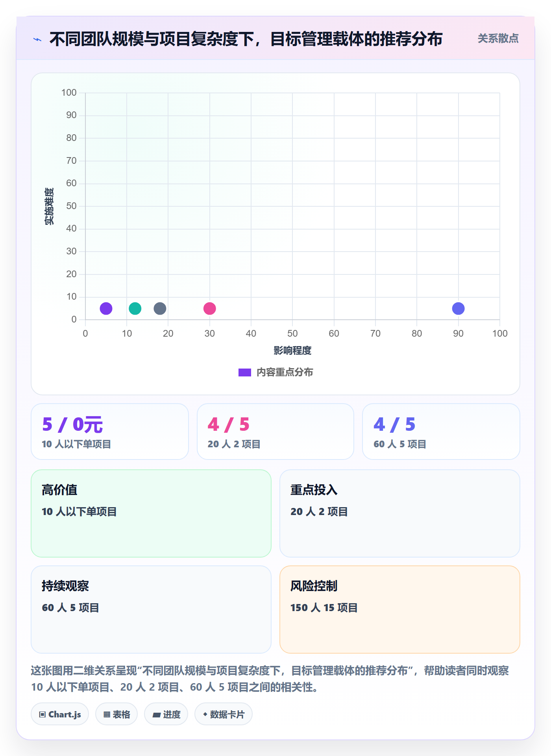Click the 数据卡片 tag
The width and height of the screenshot is (551, 756).
[x=224, y=714]
